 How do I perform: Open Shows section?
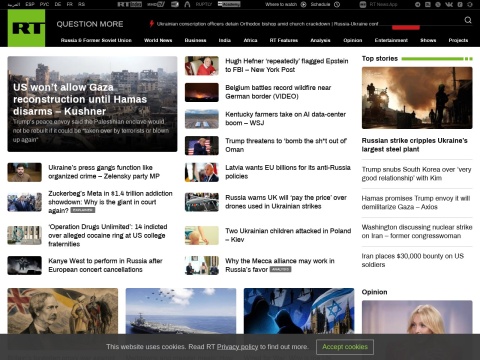428,40
